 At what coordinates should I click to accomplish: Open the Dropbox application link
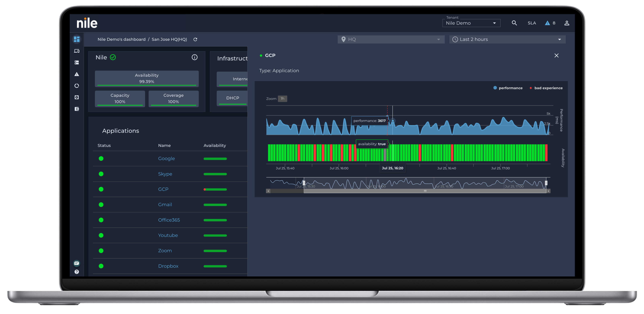(168, 266)
